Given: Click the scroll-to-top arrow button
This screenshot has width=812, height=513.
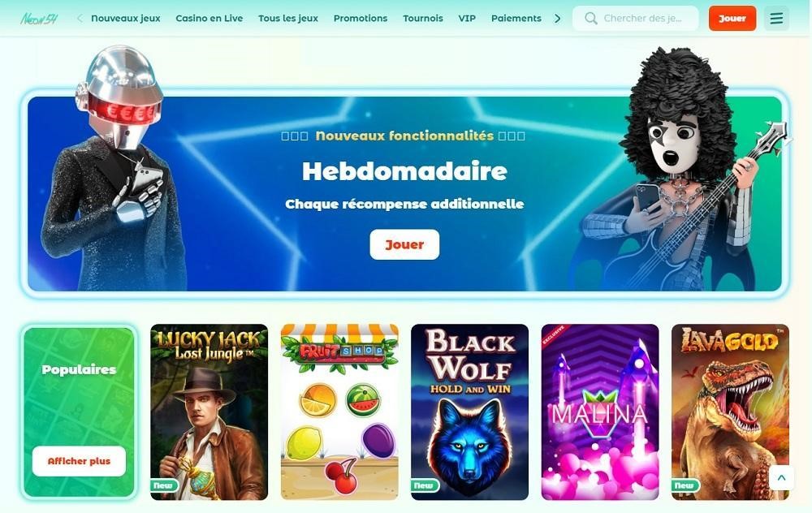Looking at the screenshot, I should (781, 478).
